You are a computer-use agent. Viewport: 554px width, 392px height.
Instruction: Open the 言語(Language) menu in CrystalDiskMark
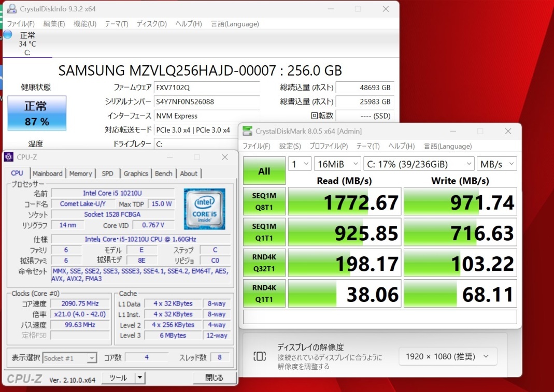coord(448,146)
